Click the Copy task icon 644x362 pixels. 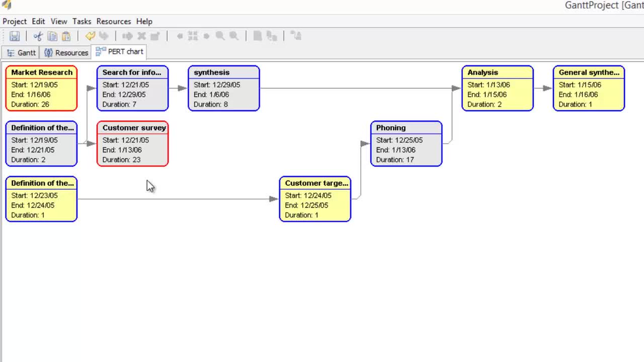pyautogui.click(x=52, y=36)
